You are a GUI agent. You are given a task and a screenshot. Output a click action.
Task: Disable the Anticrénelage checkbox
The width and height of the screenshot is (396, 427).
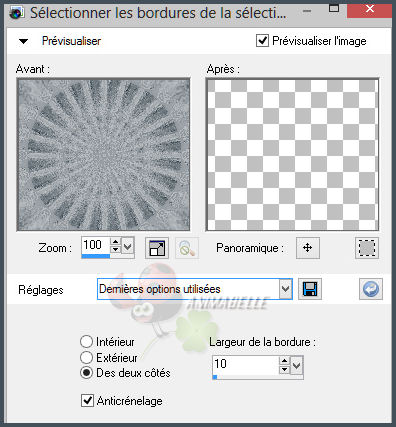coord(87,400)
